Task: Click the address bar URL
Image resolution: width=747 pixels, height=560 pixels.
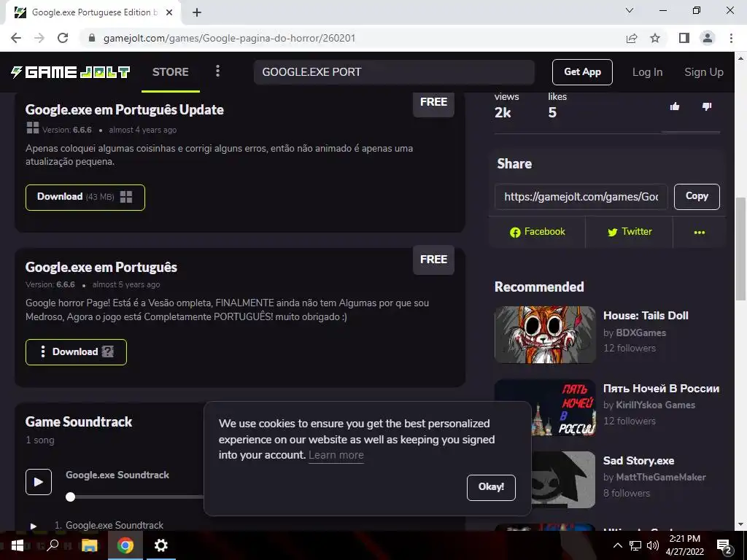Action: [229, 38]
